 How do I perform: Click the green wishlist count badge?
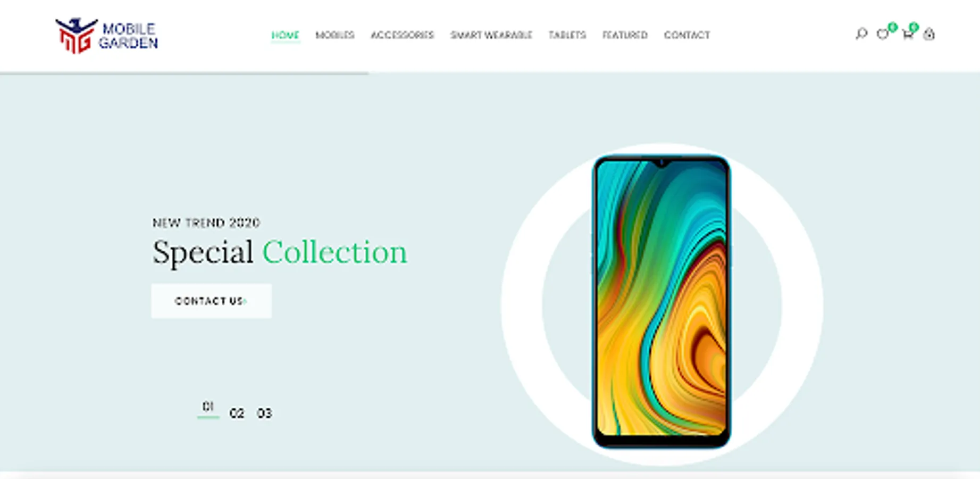892,27
